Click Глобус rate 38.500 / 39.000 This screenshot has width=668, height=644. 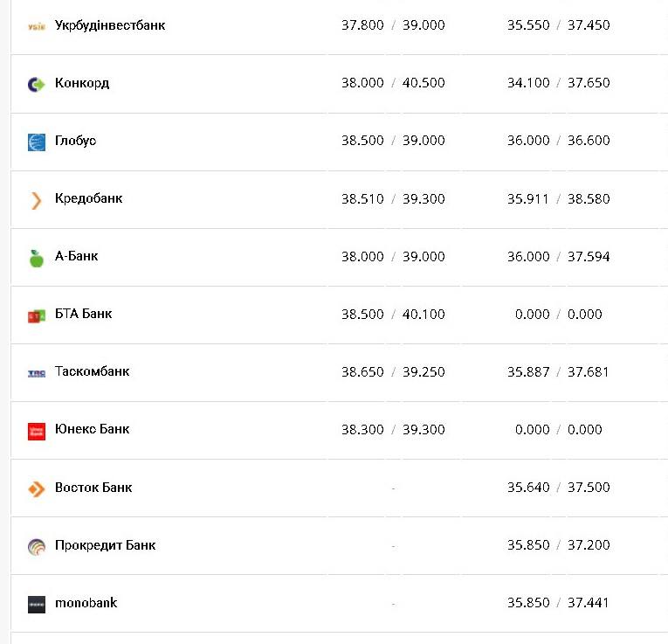coord(393,141)
